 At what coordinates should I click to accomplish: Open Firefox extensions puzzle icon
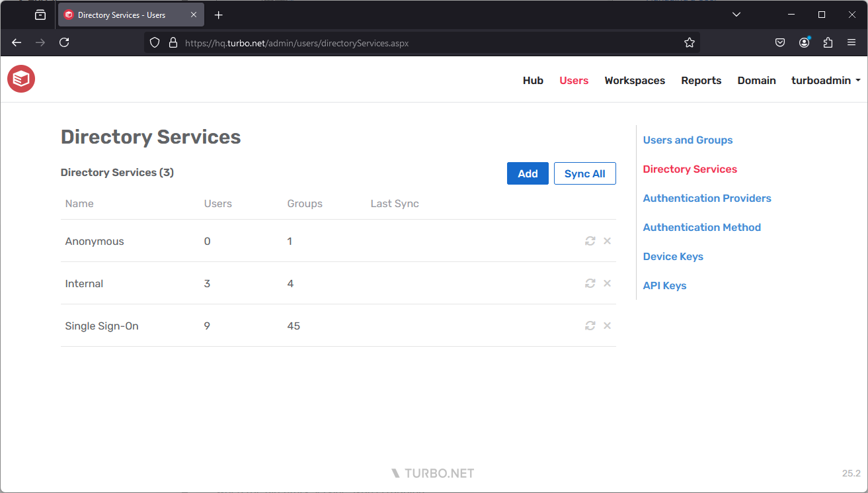click(828, 42)
